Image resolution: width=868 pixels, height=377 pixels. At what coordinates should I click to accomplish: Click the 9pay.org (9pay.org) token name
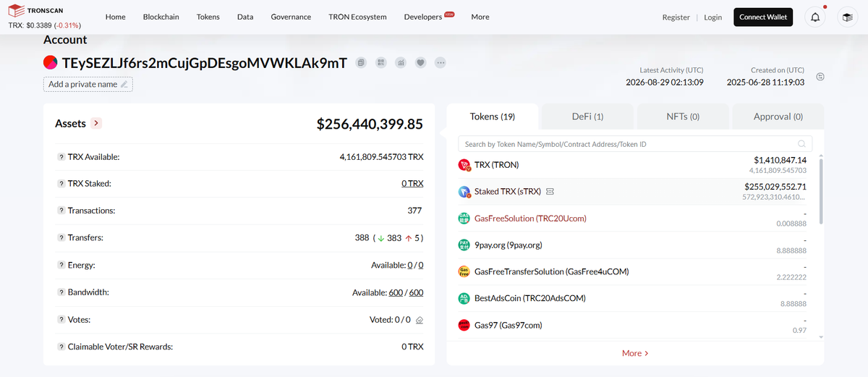point(509,245)
